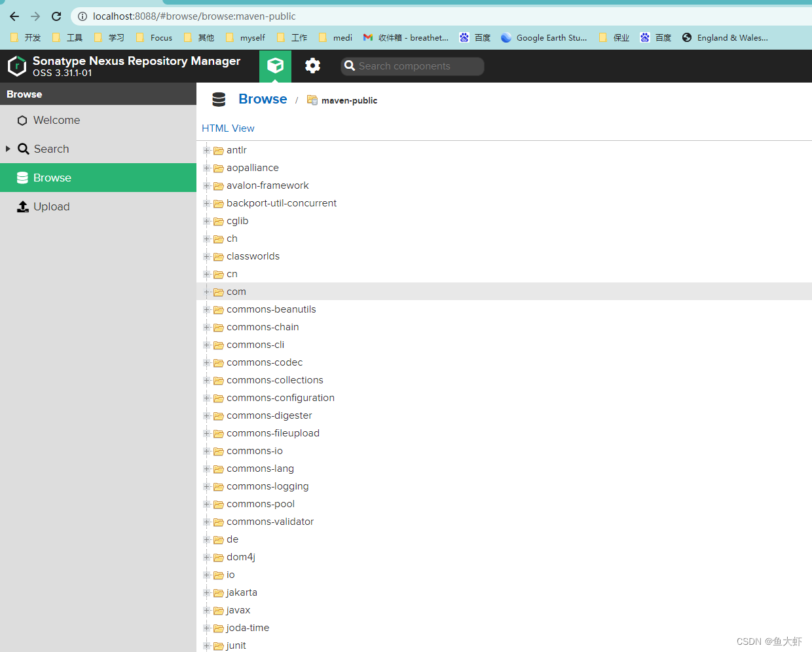The width and height of the screenshot is (812, 652).
Task: Click the database icon beside Browse heading
Action: (219, 100)
